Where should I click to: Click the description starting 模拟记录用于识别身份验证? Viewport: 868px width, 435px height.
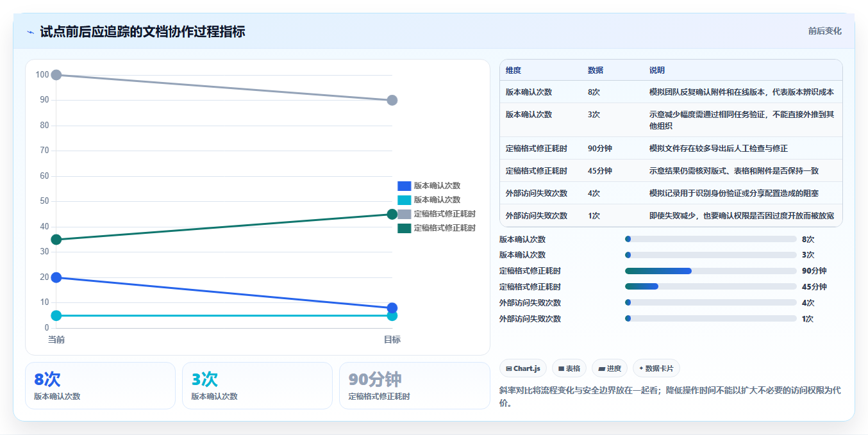(734, 193)
